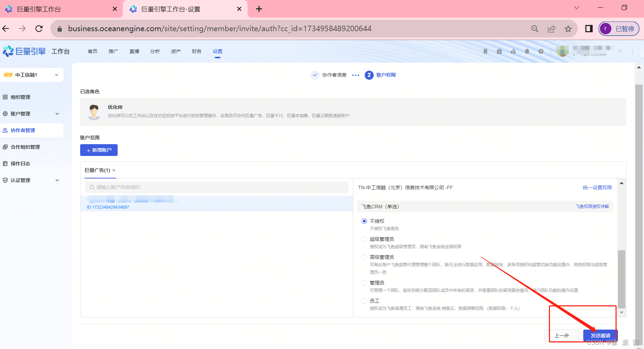Click the 上一步 button
Viewport: 644px width, 349px height.
pos(562,335)
